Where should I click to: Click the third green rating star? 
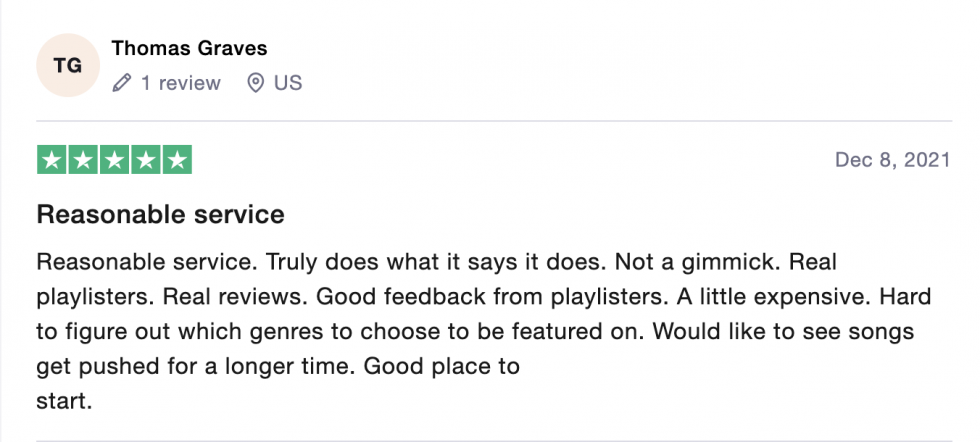click(114, 160)
